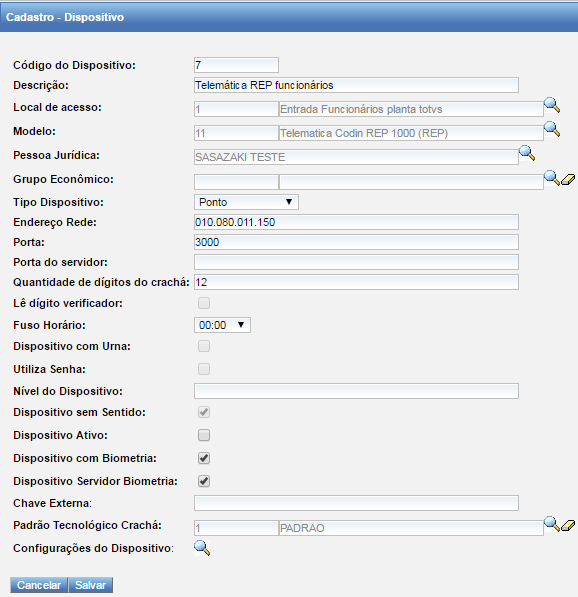Click the Endereço Rede field

pos(356,222)
